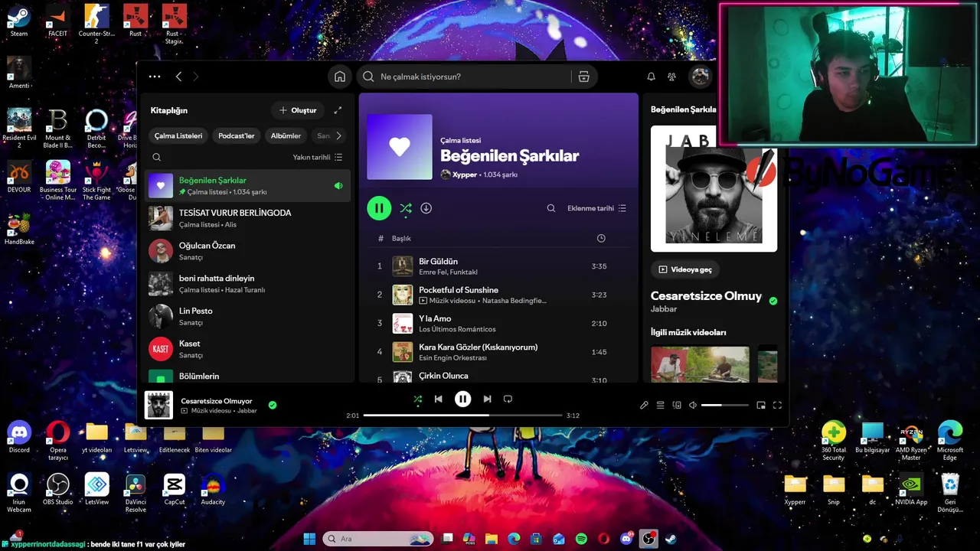Image resolution: width=980 pixels, height=551 pixels.
Task: Select the Albümler filter chip
Action: point(286,135)
